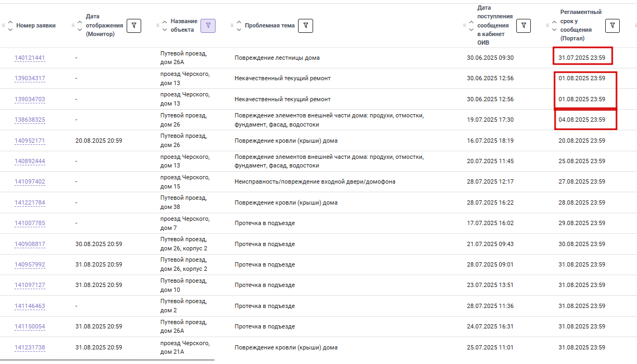Select address 'Путевой проезд, дом 2'
The height and width of the screenshot is (364, 637).
(184, 306)
